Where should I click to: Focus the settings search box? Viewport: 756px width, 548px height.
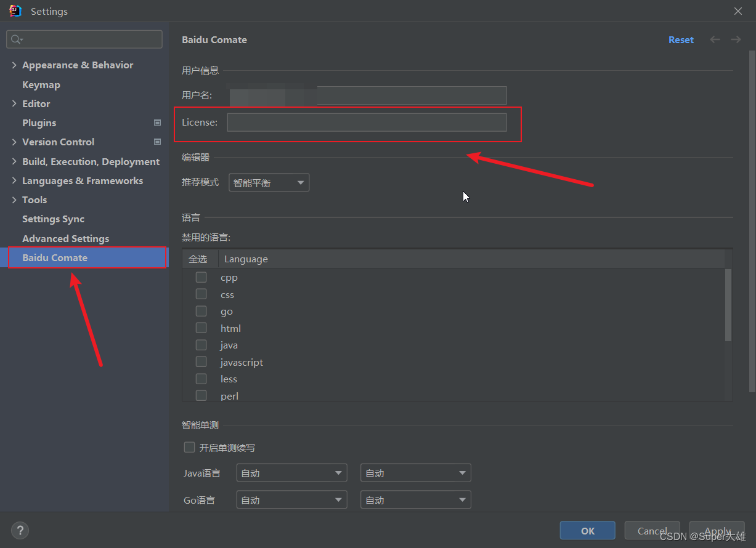click(84, 39)
